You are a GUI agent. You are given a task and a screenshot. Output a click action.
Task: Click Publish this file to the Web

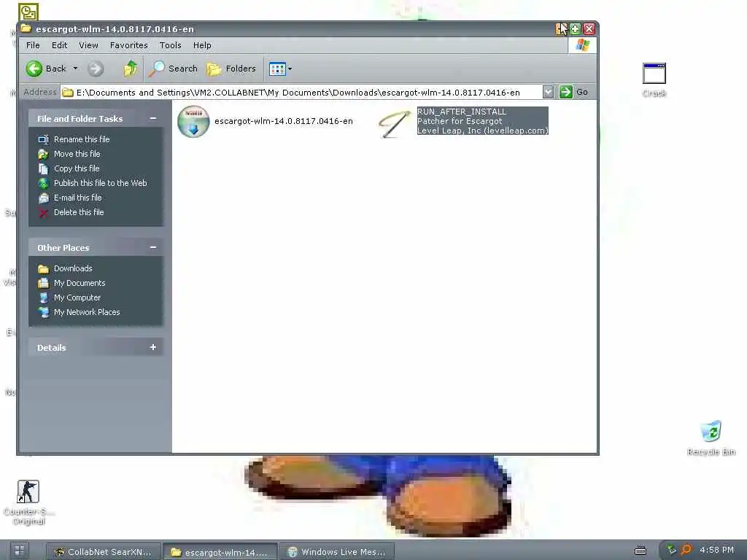[100, 183]
